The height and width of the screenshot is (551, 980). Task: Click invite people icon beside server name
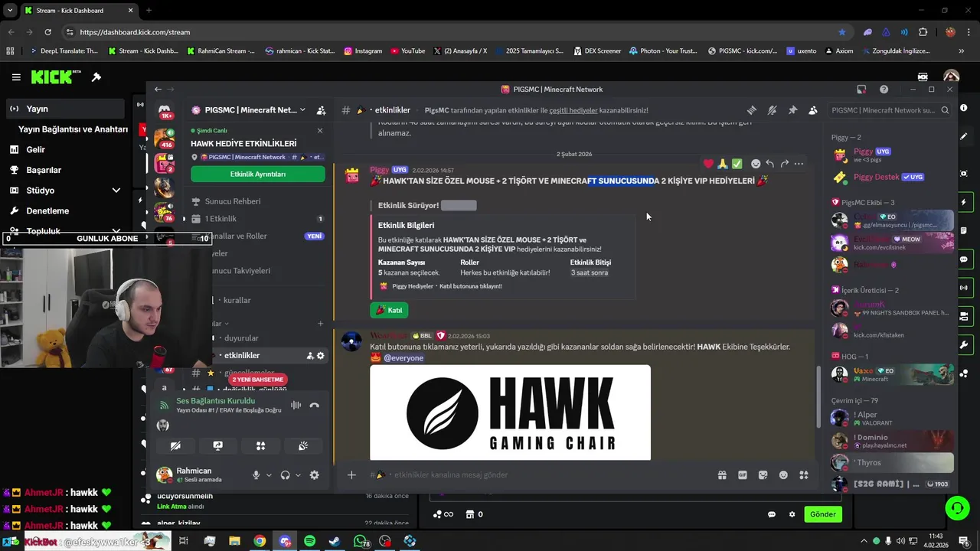pyautogui.click(x=321, y=110)
